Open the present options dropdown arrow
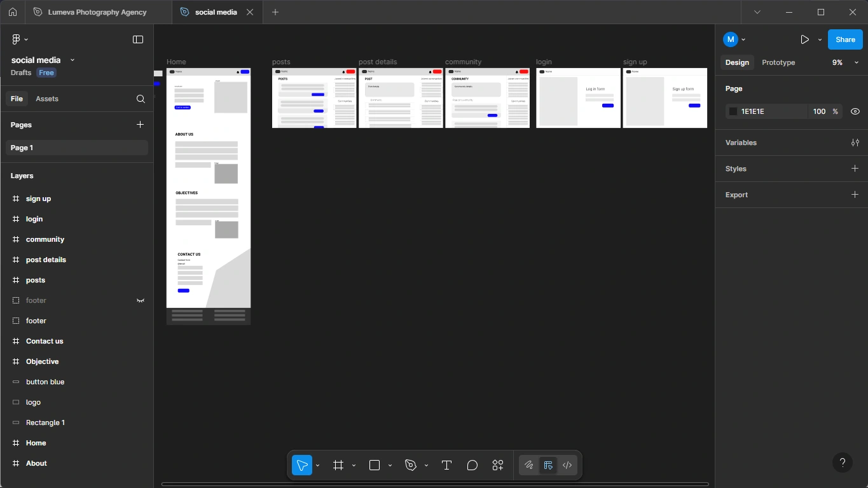Image resolution: width=868 pixels, height=488 pixels. pyautogui.click(x=820, y=39)
